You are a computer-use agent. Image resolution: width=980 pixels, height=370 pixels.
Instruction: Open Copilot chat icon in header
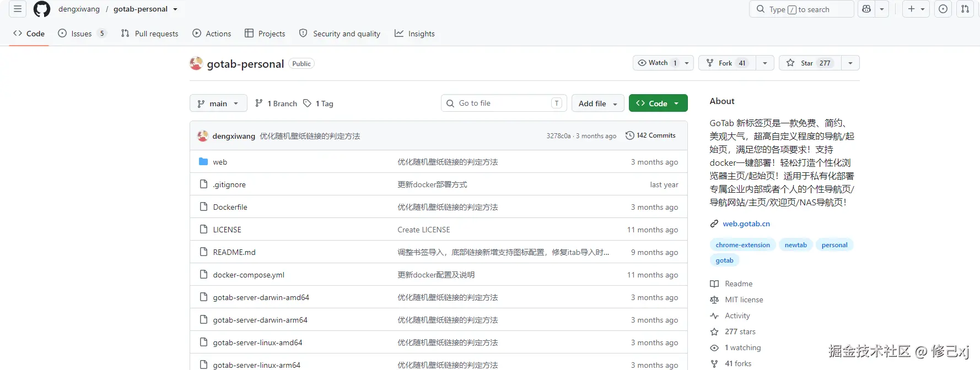866,9
